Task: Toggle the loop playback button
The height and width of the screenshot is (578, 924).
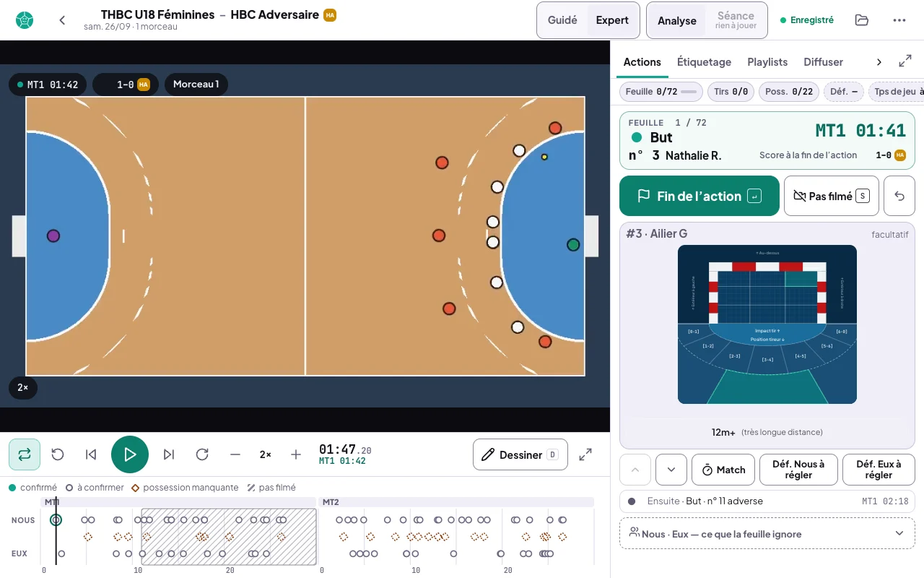Action: (x=25, y=454)
